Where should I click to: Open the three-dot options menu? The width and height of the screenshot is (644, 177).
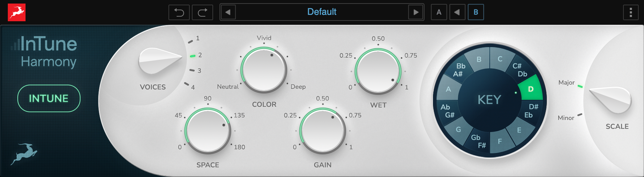[631, 13]
